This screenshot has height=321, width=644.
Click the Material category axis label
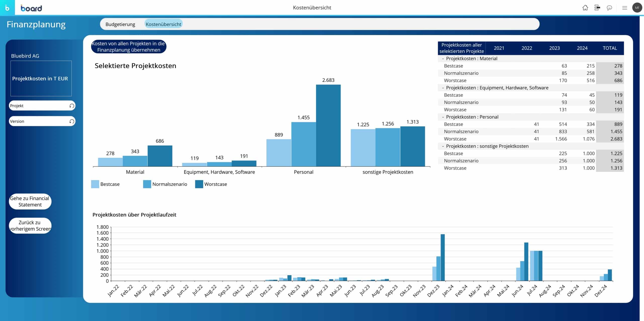tap(135, 172)
